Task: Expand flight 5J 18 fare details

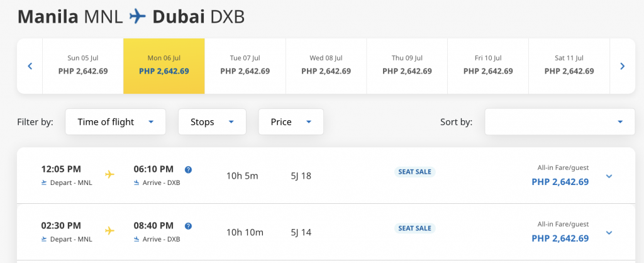Action: 609,176
